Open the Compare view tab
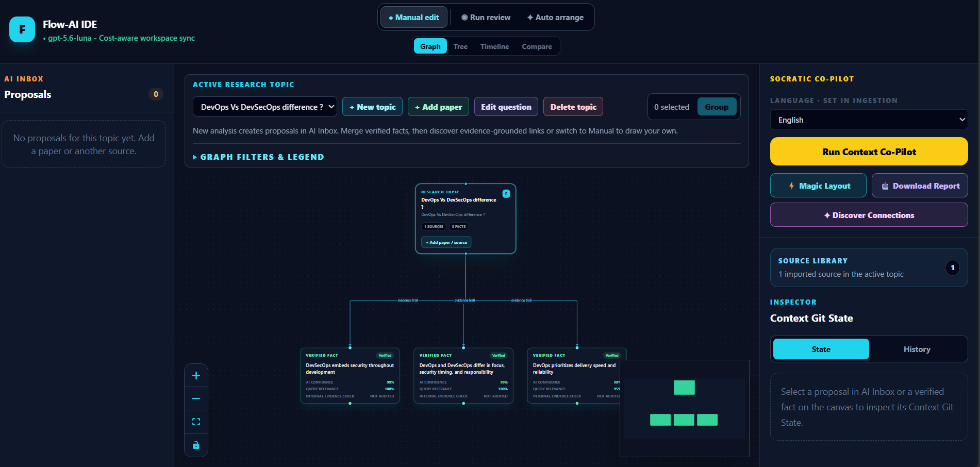 click(x=537, y=46)
